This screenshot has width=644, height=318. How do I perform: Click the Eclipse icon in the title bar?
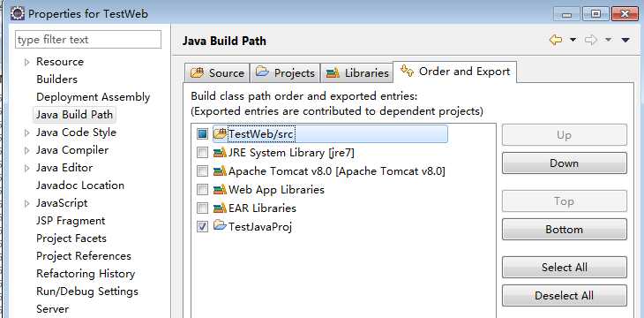[x=18, y=13]
